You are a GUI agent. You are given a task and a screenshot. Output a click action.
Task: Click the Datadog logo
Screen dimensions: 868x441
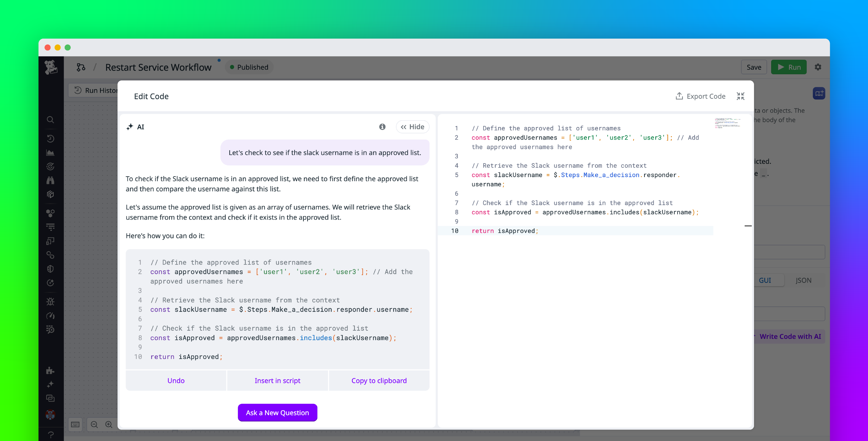tap(51, 67)
